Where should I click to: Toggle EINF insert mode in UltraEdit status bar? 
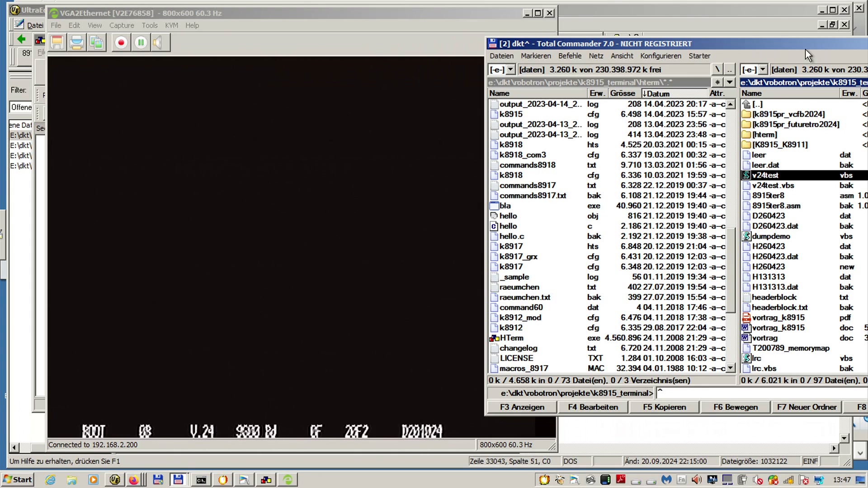click(x=810, y=461)
